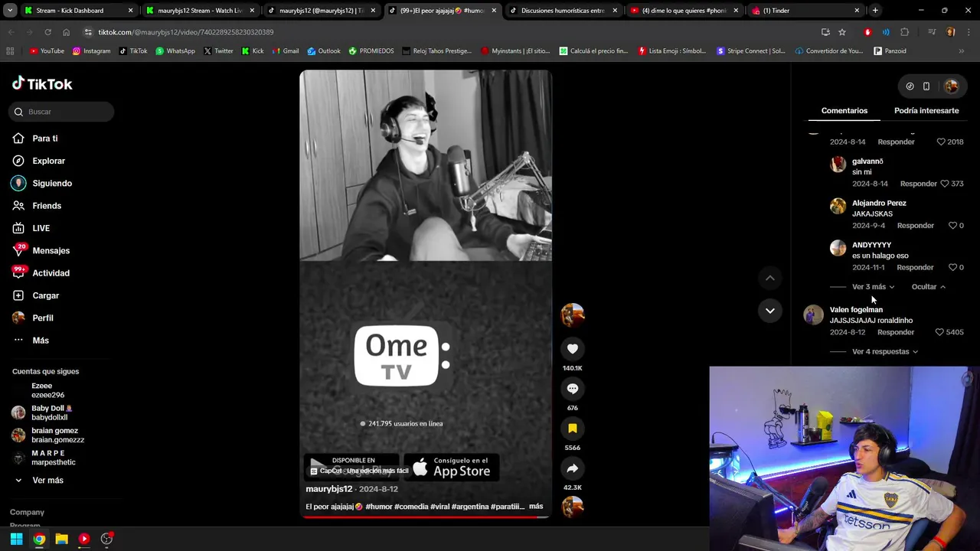Open profile avatar menu in TikTok header
This screenshot has width=980, height=551.
(952, 86)
